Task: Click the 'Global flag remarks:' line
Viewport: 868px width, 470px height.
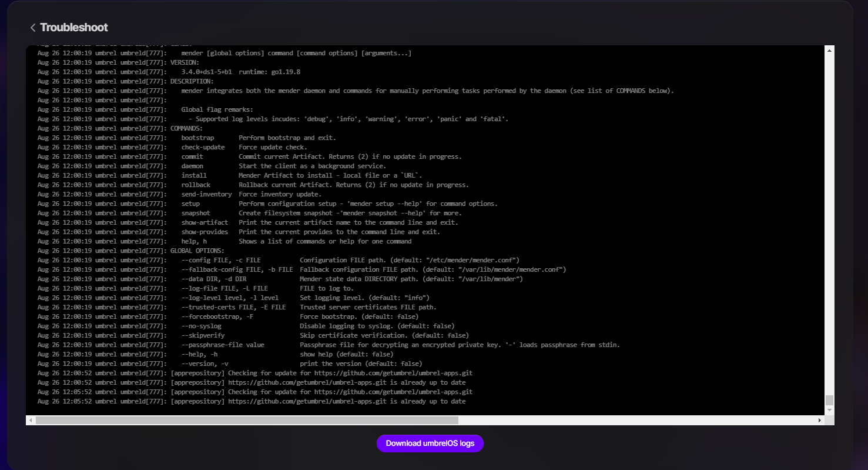Action: [x=145, y=109]
